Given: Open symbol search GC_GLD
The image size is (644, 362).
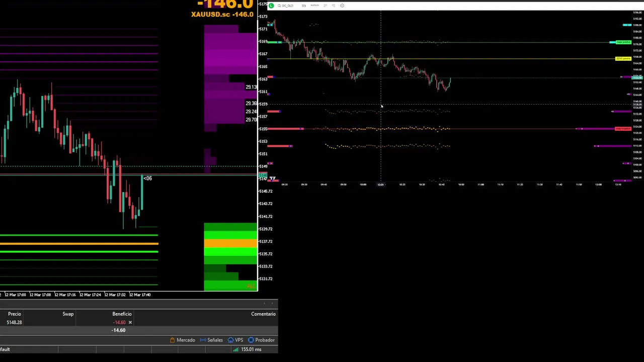Looking at the screenshot, I should (285, 6).
